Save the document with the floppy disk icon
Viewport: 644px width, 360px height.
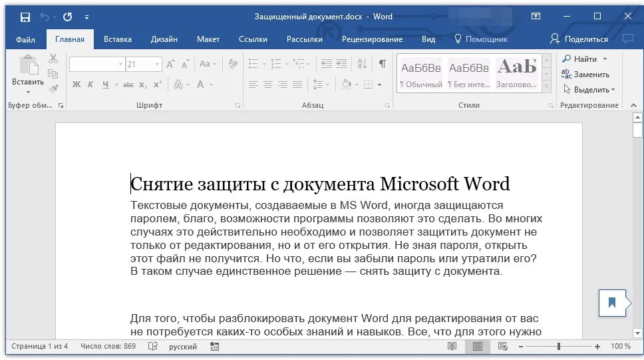(x=25, y=17)
